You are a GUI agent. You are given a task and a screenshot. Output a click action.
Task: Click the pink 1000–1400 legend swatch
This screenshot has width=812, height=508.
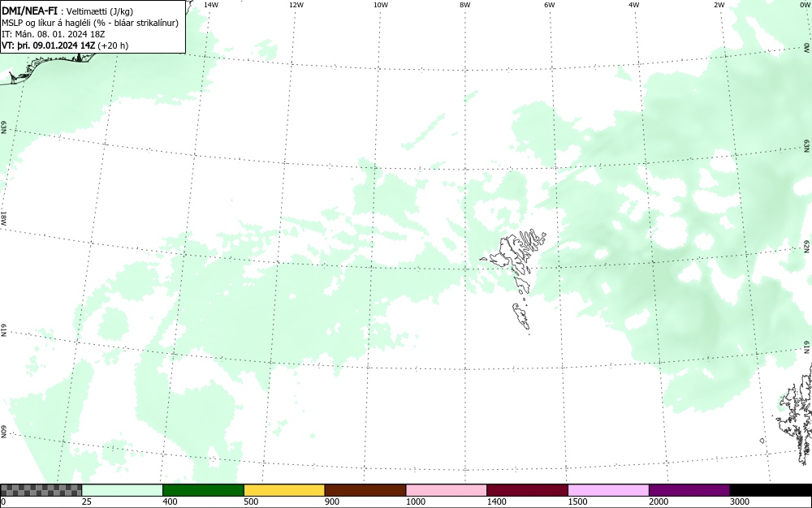447,490
